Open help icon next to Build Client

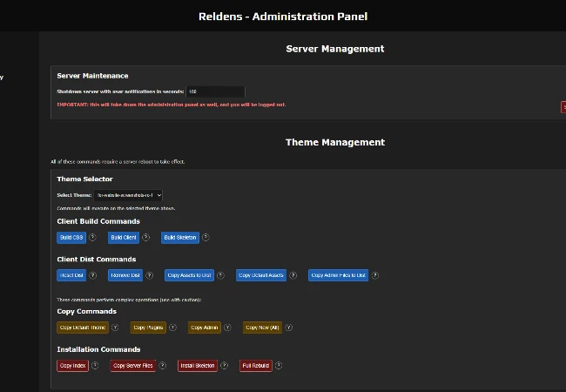pyautogui.click(x=145, y=237)
